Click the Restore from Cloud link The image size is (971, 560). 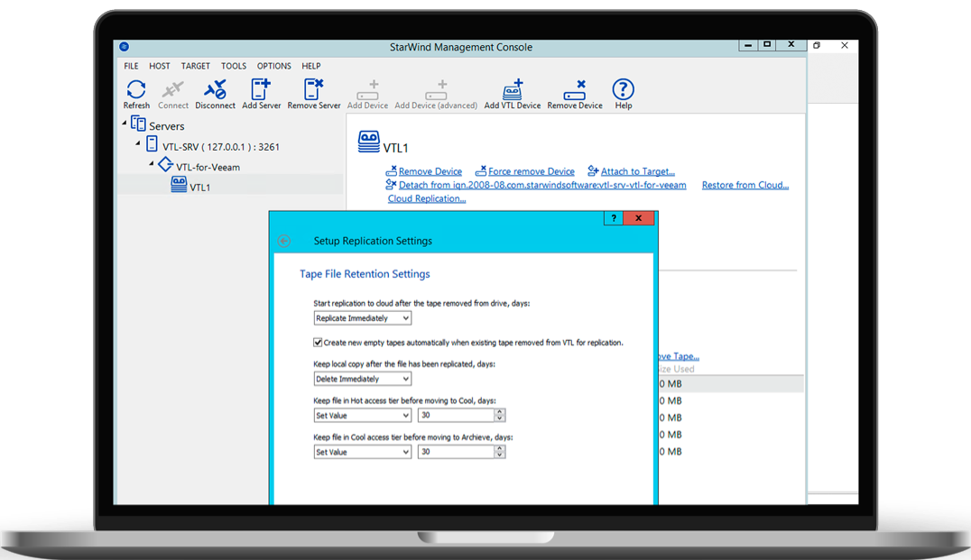(745, 185)
